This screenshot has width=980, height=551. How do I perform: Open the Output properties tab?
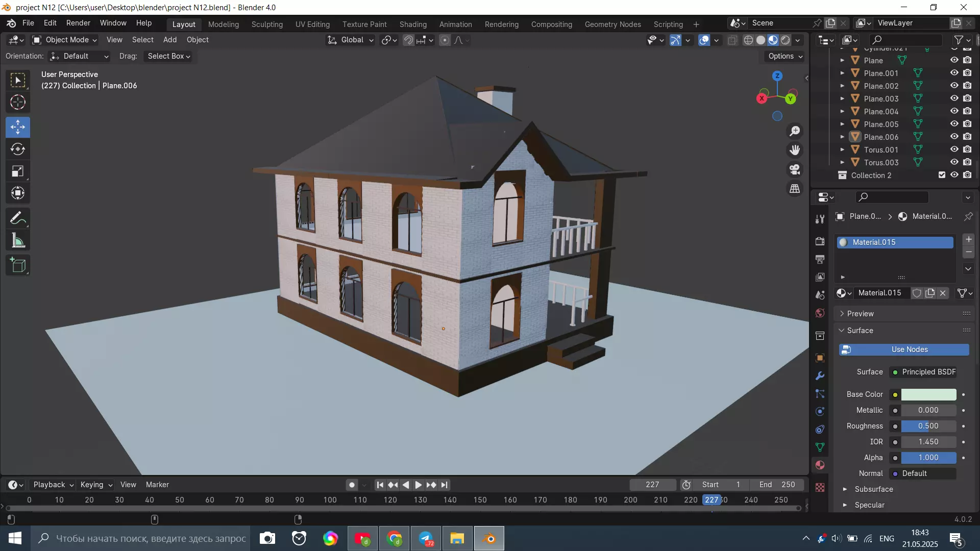tap(820, 259)
